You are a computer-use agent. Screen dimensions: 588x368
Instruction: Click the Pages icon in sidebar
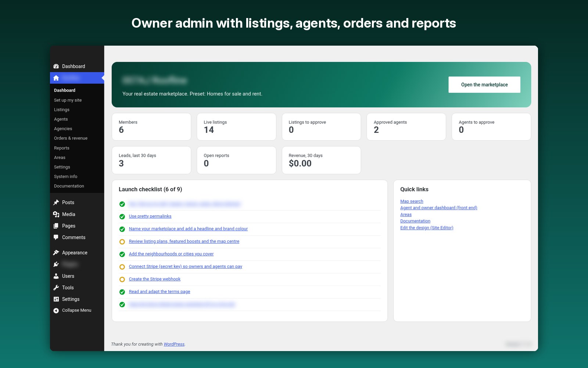click(x=56, y=226)
